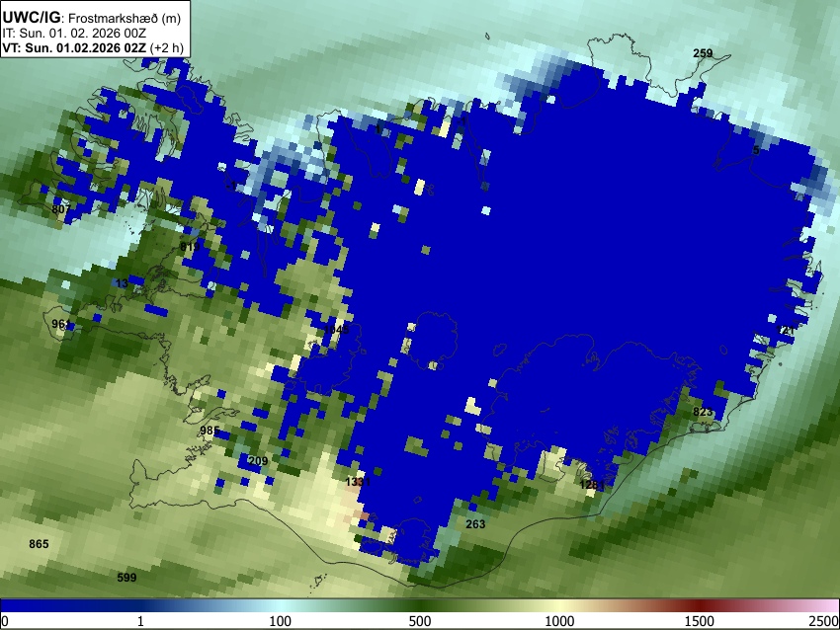Image resolution: width=840 pixels, height=630 pixels.
Task: Click the color scale label '1500'
Action: tap(700, 621)
